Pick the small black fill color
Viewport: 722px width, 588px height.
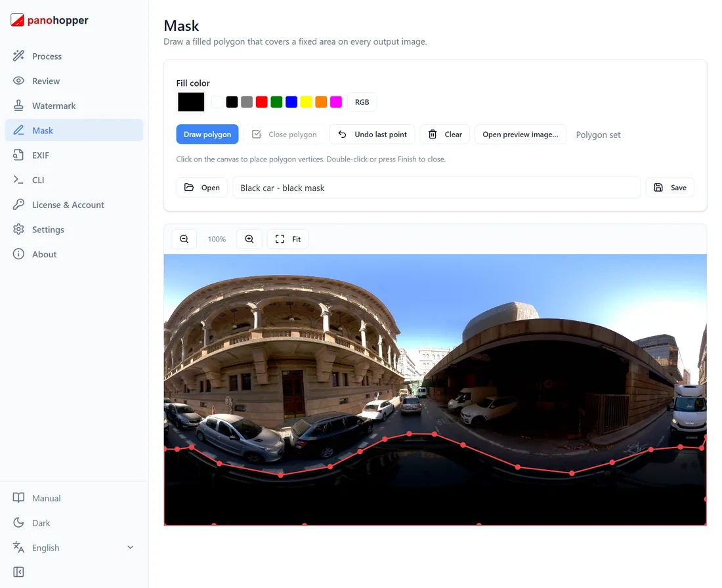point(232,102)
